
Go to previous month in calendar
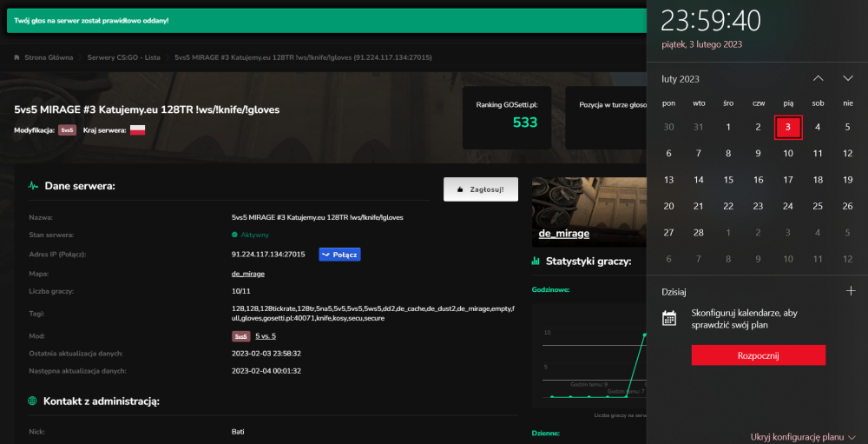(819, 78)
